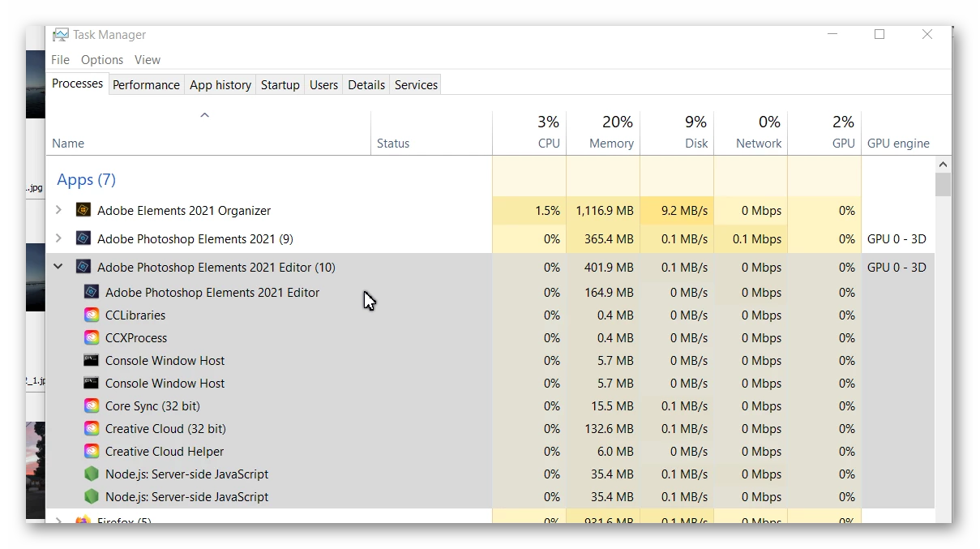Sort by the GPU engine column header
The height and width of the screenshot is (549, 980).
pos(898,132)
